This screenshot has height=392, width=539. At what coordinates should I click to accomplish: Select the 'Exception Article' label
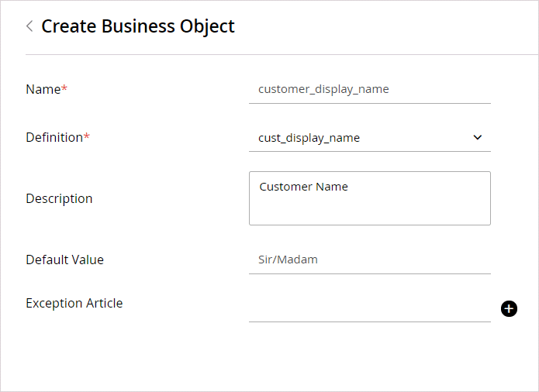tap(74, 303)
